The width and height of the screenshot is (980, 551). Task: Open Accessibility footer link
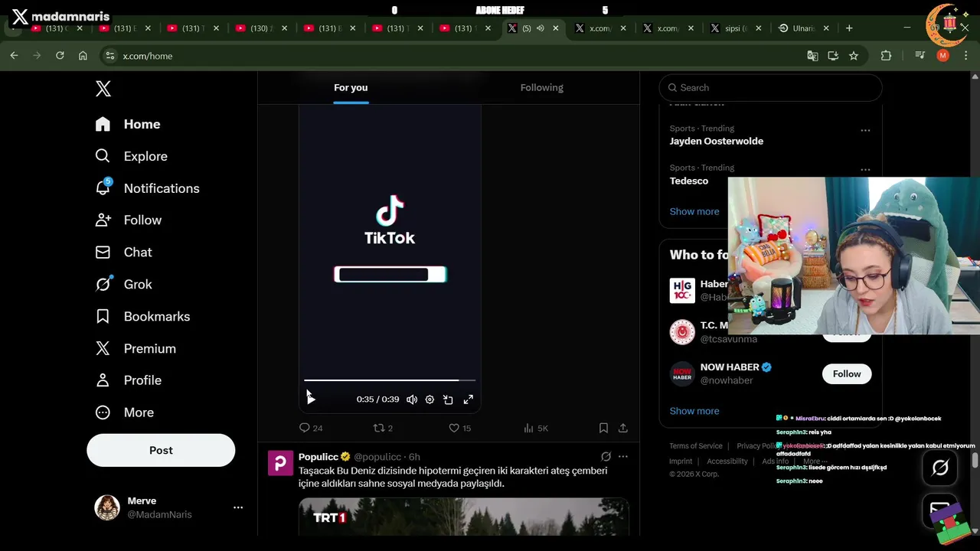click(727, 461)
